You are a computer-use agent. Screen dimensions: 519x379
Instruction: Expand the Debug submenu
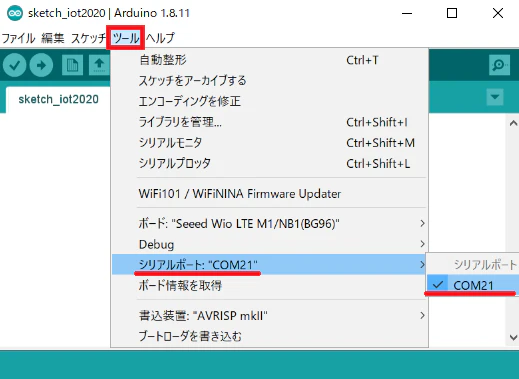pyautogui.click(x=269, y=244)
